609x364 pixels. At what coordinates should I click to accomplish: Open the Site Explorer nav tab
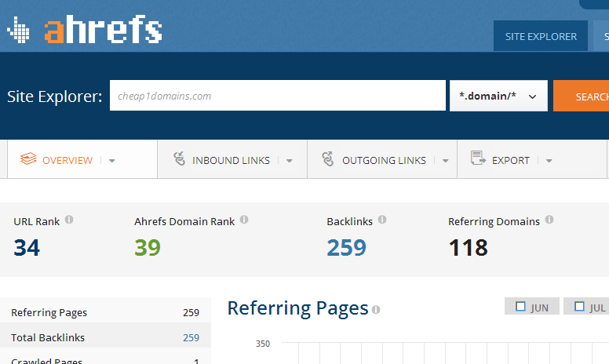(540, 36)
